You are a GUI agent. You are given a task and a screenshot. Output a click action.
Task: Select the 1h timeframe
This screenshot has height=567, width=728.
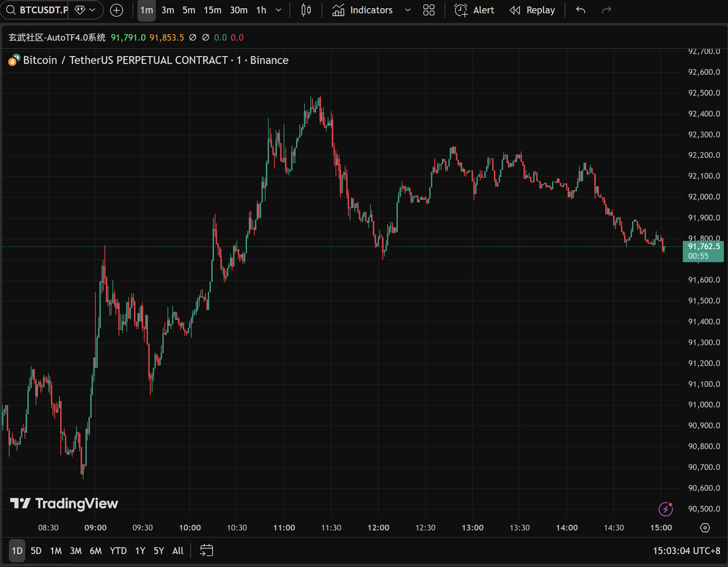point(261,10)
